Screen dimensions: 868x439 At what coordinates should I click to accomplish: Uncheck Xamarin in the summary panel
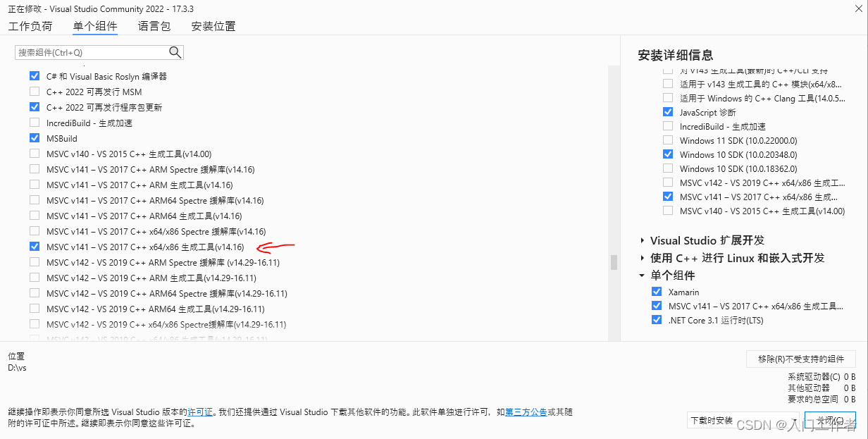tap(657, 292)
